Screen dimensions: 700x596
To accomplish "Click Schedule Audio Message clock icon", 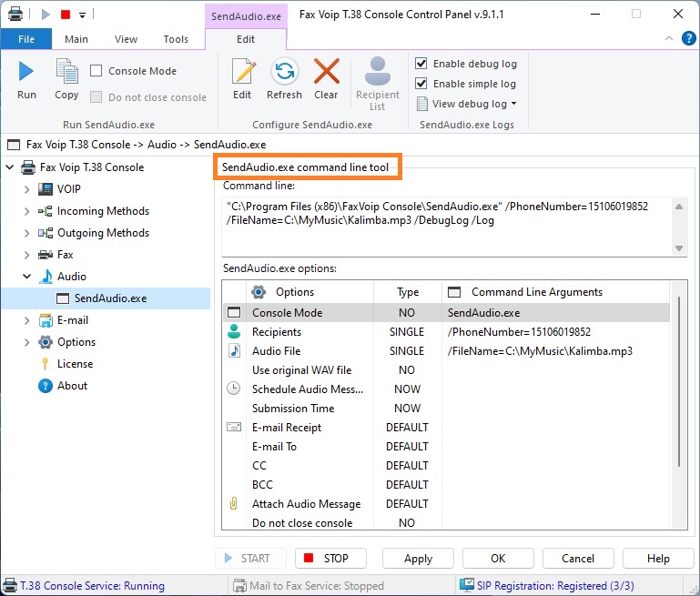I will 233,389.
